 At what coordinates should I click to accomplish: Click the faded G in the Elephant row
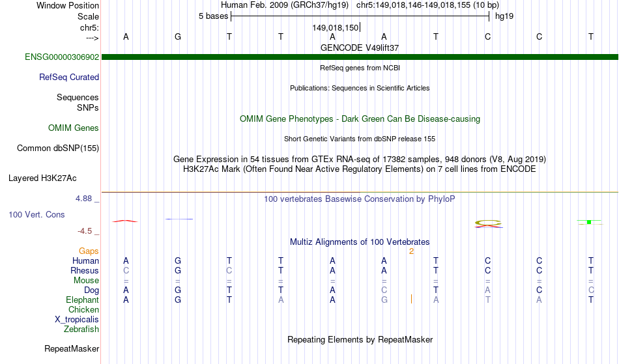(384, 300)
